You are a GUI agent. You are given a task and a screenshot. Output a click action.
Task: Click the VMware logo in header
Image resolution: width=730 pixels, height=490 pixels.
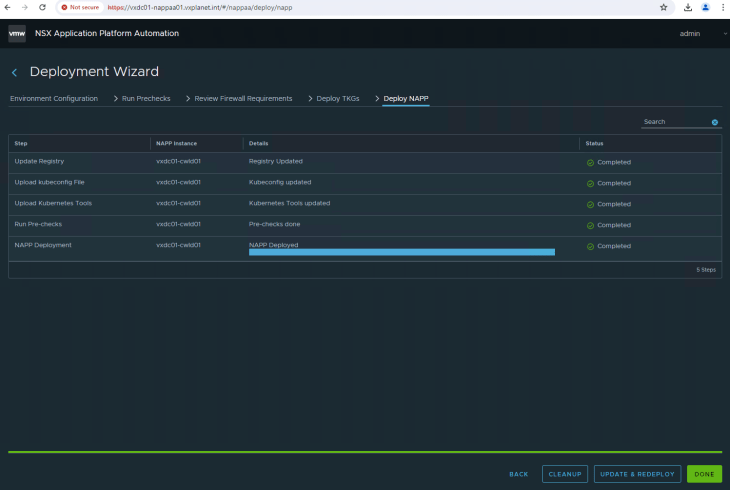(x=17, y=33)
